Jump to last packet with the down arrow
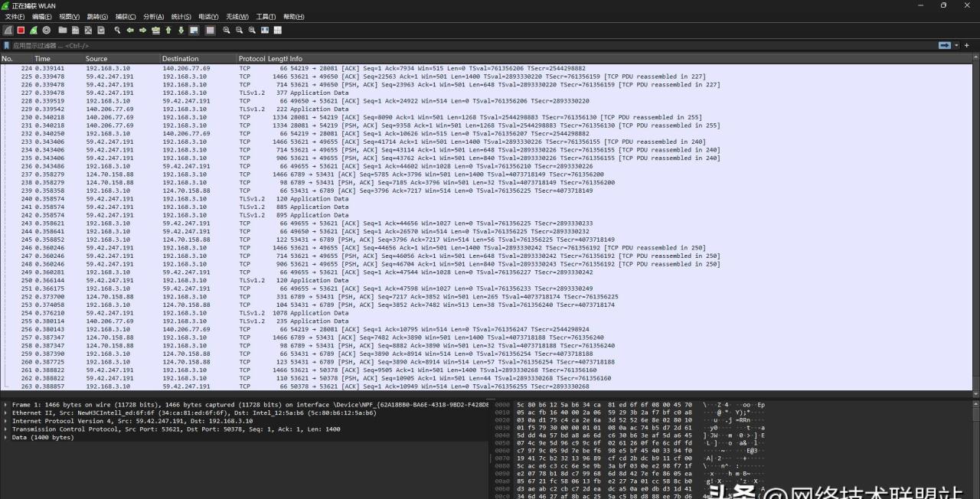The width and height of the screenshot is (980, 499). 181,31
